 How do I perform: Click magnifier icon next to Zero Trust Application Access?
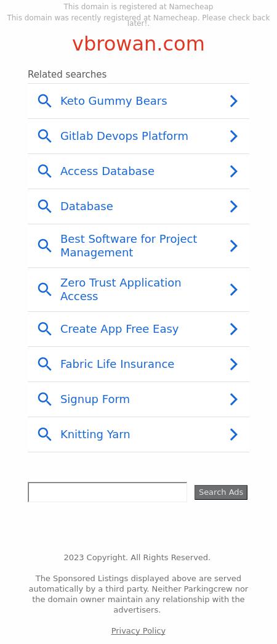pos(44,290)
